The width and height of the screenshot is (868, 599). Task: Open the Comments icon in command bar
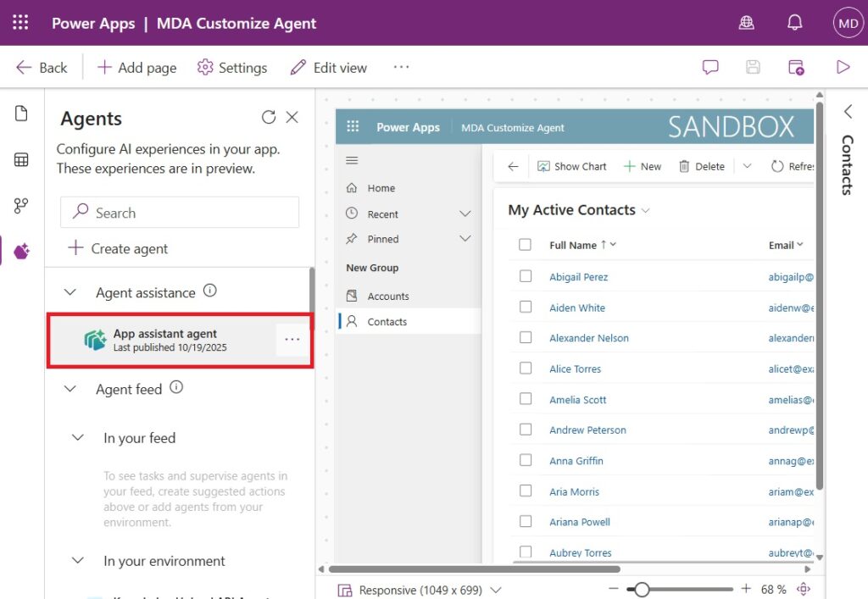[x=710, y=67]
